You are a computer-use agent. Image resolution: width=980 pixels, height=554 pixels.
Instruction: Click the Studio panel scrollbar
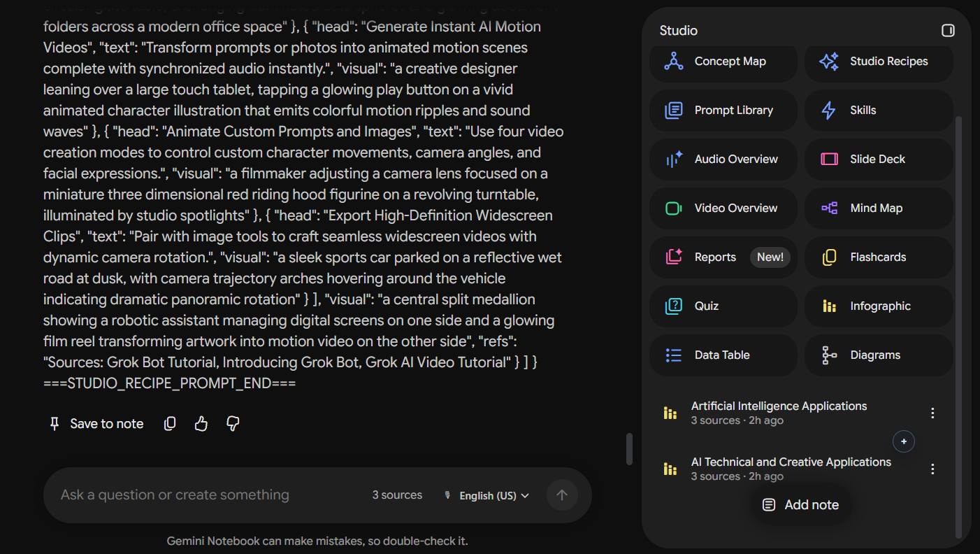[959, 327]
